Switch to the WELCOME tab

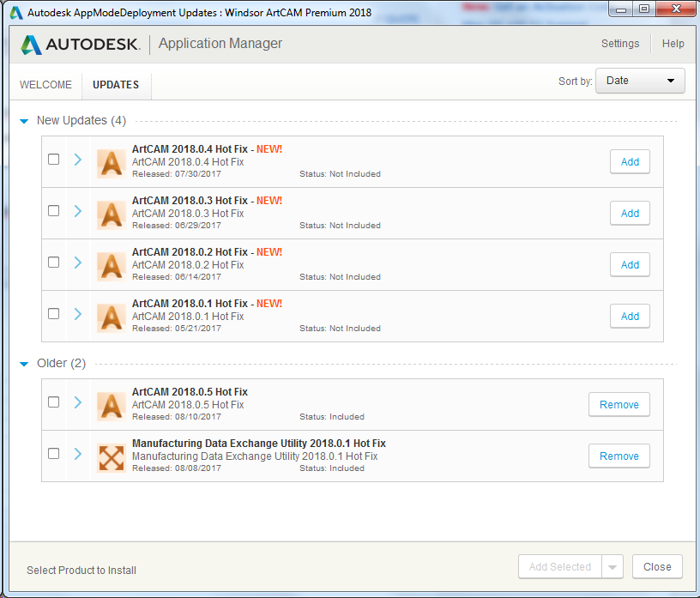pos(47,84)
